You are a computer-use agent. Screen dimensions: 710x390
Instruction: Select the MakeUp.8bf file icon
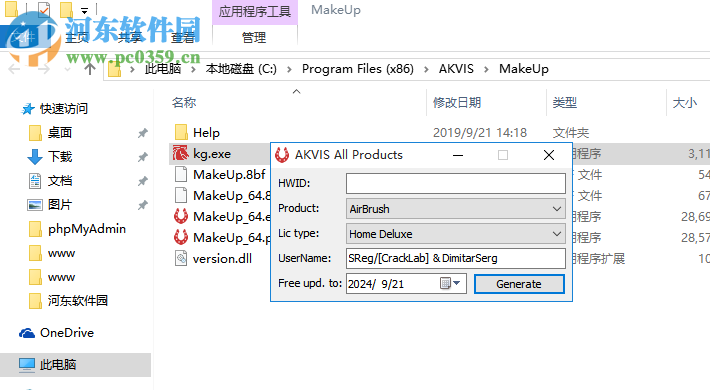(181, 174)
